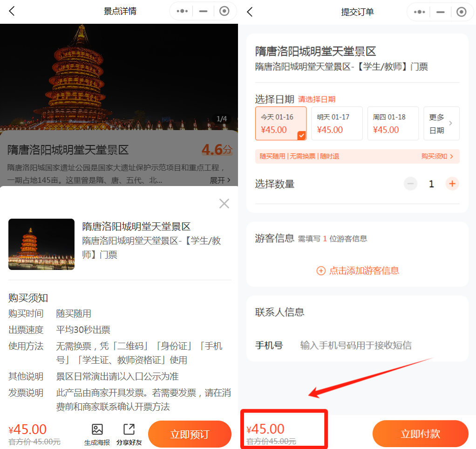The height and width of the screenshot is (449, 476).
Task: Click 点击添加游客信息 to add visitor
Action: [358, 270]
